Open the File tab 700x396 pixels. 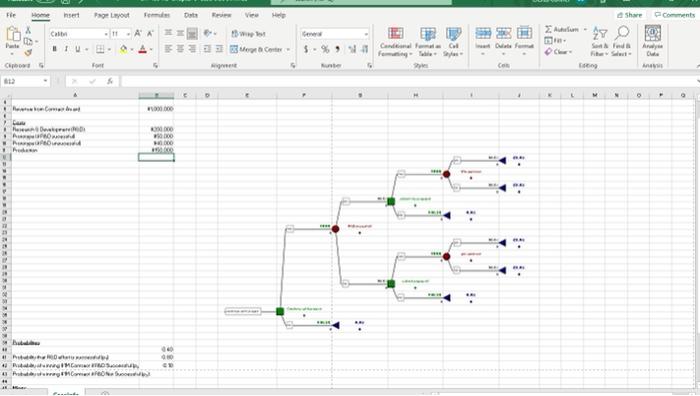(x=11, y=15)
